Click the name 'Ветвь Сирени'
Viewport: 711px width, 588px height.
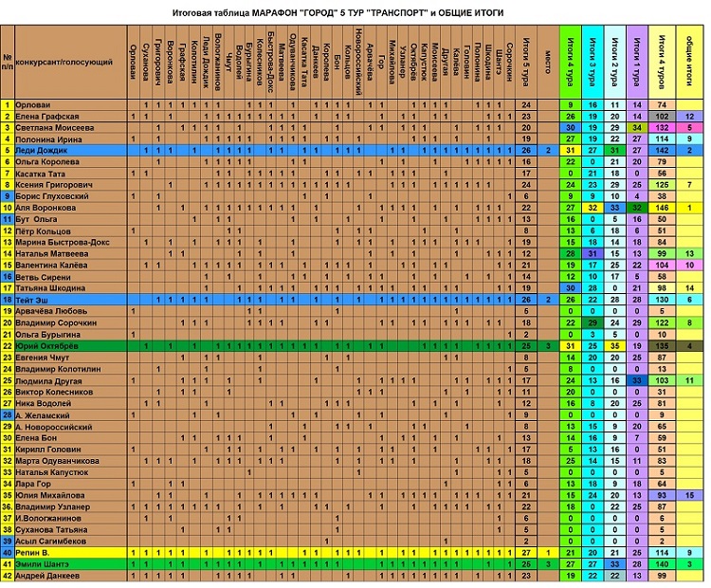pyautogui.click(x=43, y=277)
